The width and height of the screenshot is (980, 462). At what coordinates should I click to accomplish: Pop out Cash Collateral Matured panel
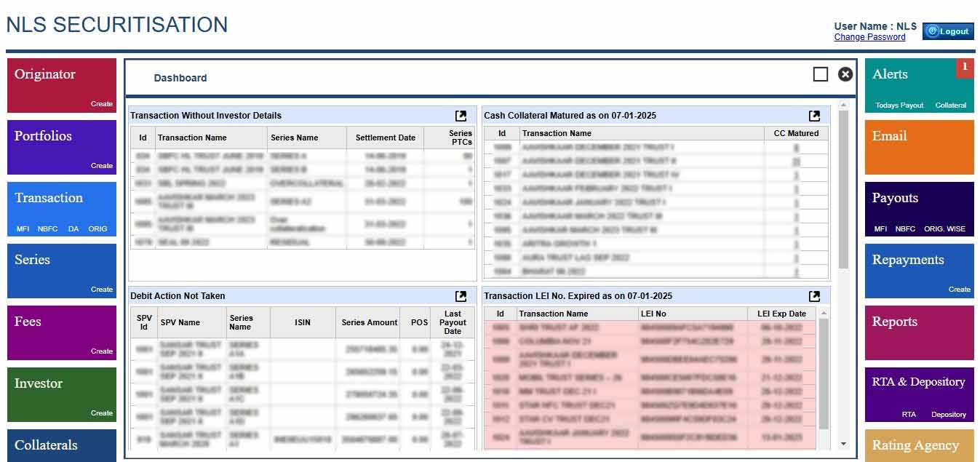click(x=814, y=116)
